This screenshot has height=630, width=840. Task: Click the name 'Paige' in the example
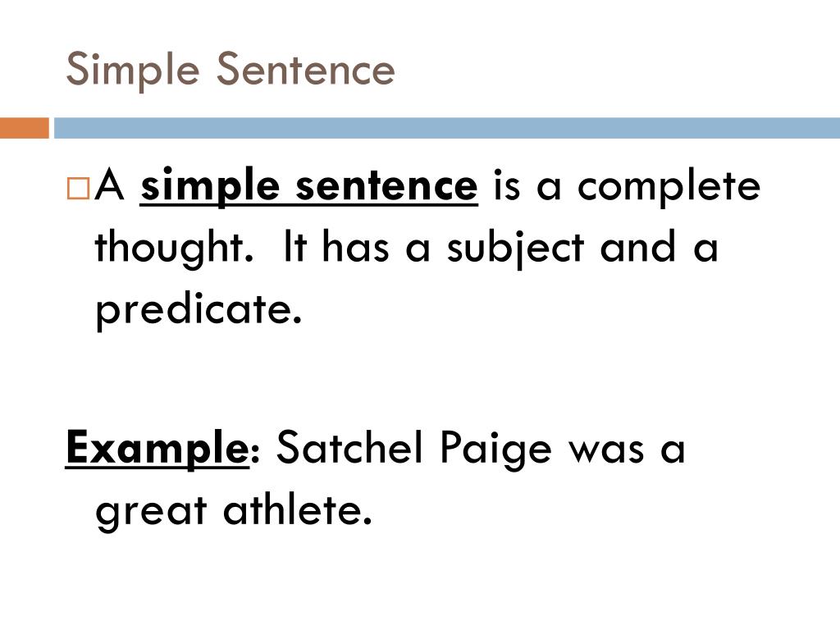[x=495, y=449]
